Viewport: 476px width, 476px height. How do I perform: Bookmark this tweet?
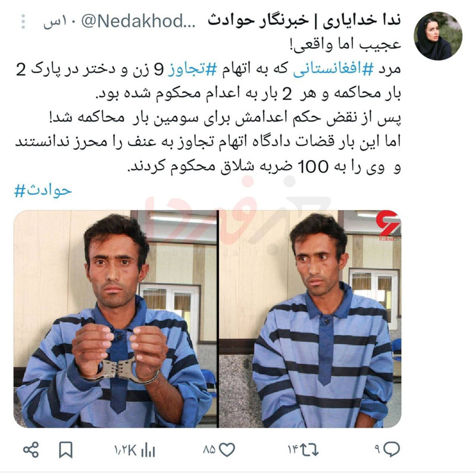[x=65, y=450]
